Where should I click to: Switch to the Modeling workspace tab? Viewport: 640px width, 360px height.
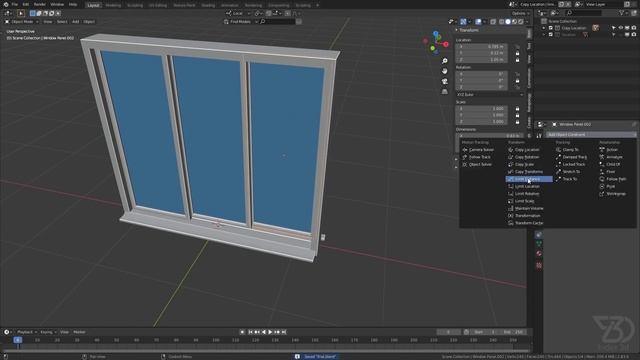pos(113,5)
